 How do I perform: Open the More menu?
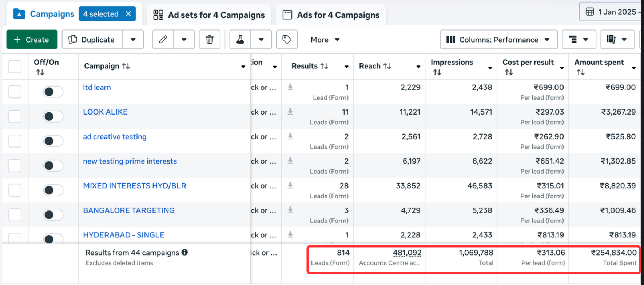[x=325, y=40]
